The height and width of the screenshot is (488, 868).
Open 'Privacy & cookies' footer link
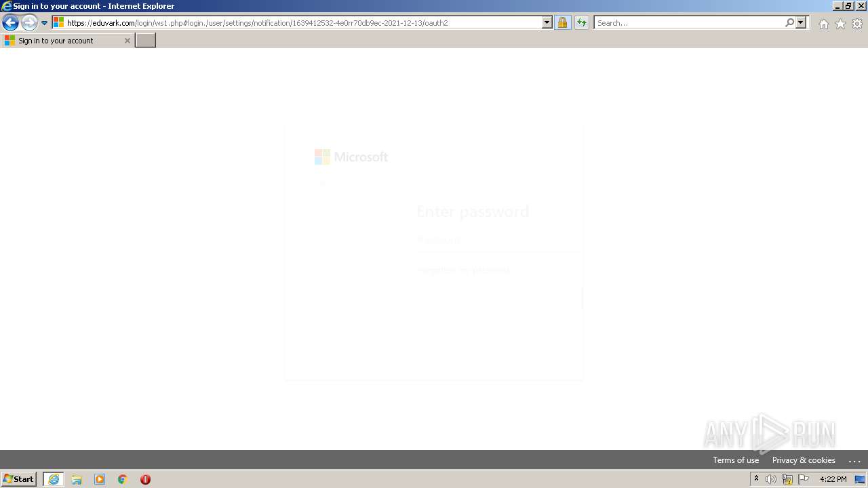click(804, 460)
